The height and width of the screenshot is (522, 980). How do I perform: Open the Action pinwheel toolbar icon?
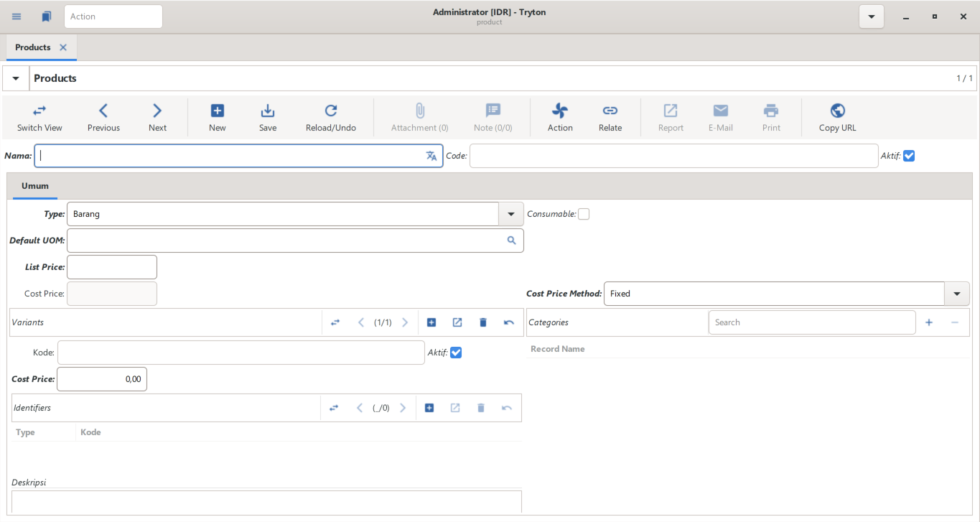[x=560, y=111]
